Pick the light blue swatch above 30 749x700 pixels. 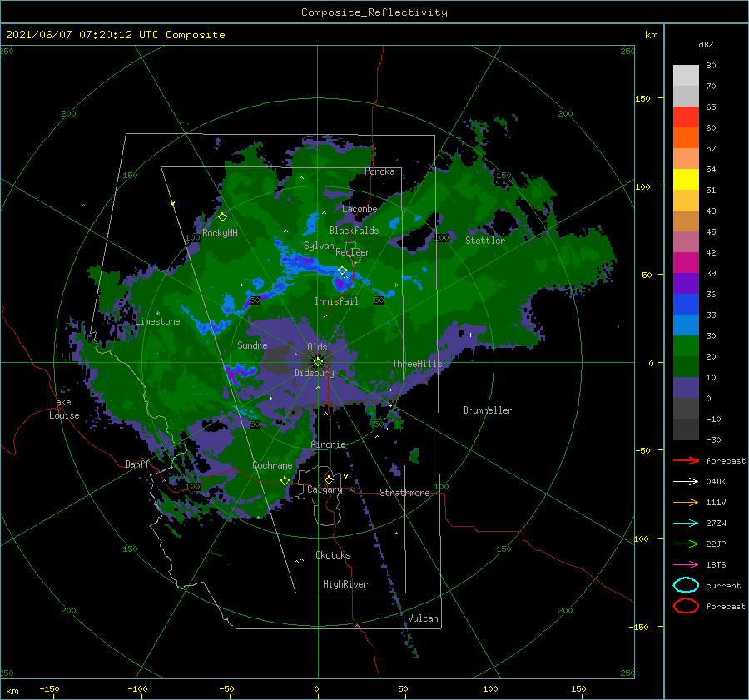[686, 325]
